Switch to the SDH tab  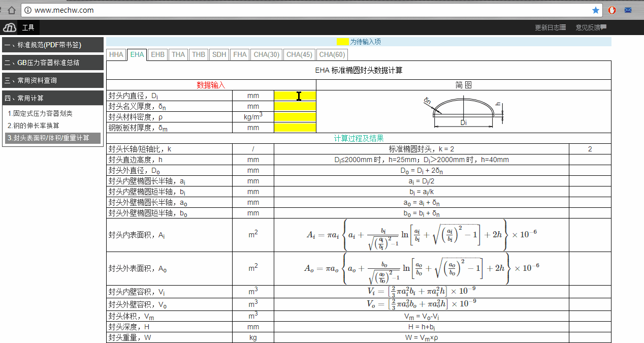[x=219, y=54]
